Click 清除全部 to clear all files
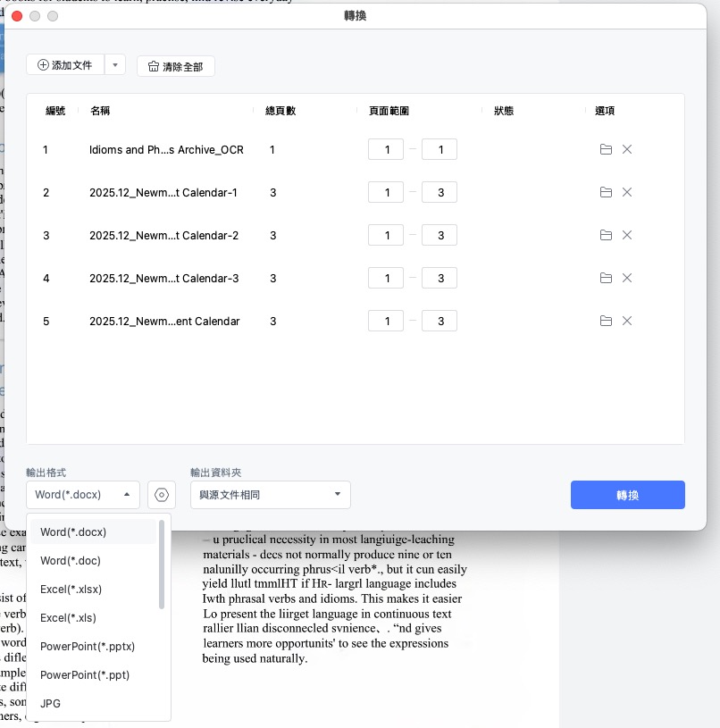 click(x=176, y=66)
